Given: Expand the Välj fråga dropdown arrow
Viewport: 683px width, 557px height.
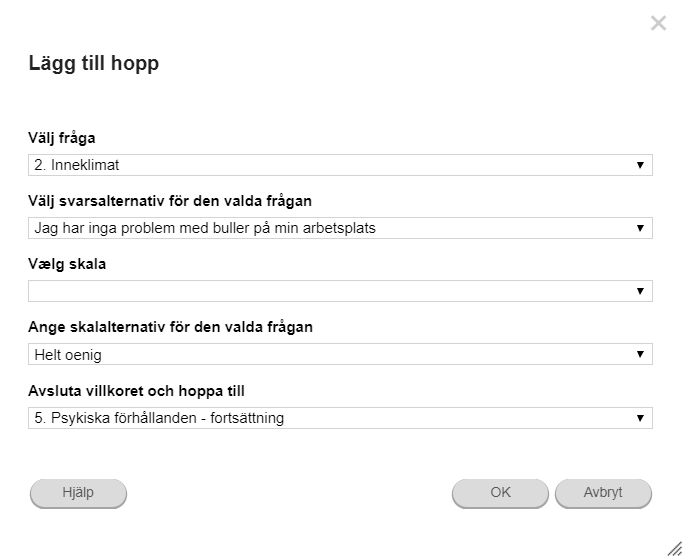Looking at the screenshot, I should pos(640,165).
